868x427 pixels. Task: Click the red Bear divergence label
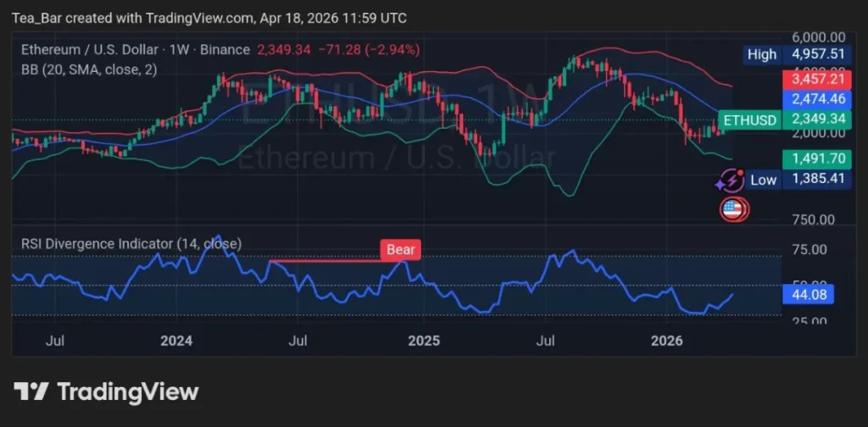pos(399,250)
